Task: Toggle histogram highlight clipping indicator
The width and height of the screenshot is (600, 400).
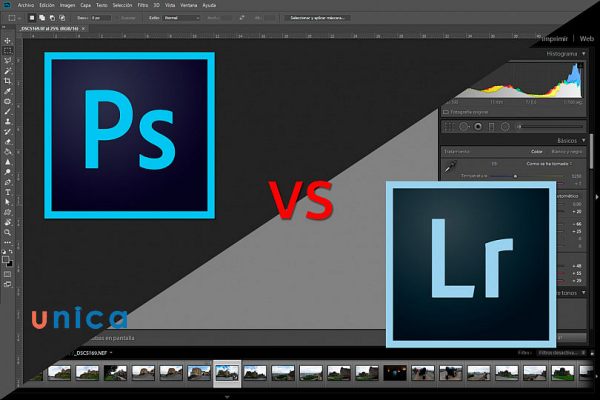Action: [x=580, y=65]
